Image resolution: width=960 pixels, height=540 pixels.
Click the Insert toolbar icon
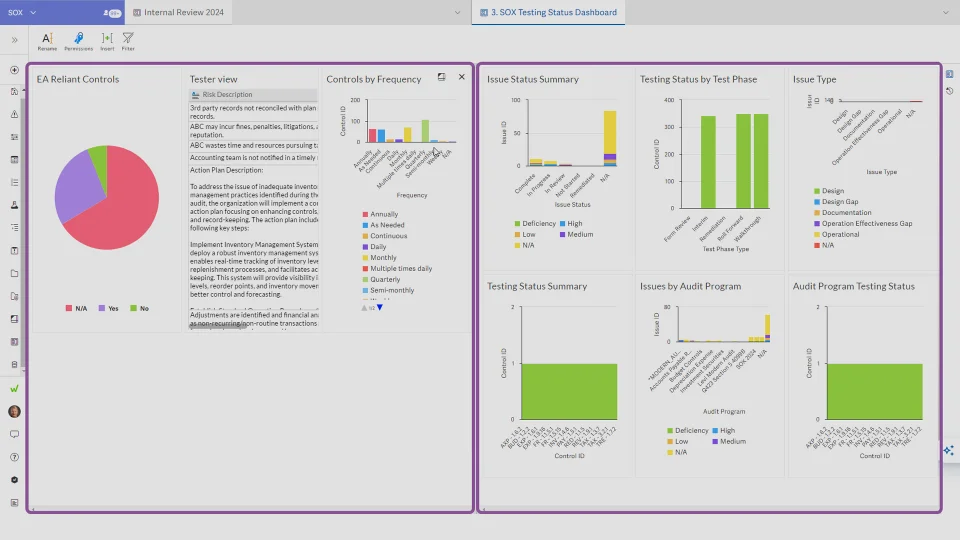click(x=107, y=42)
